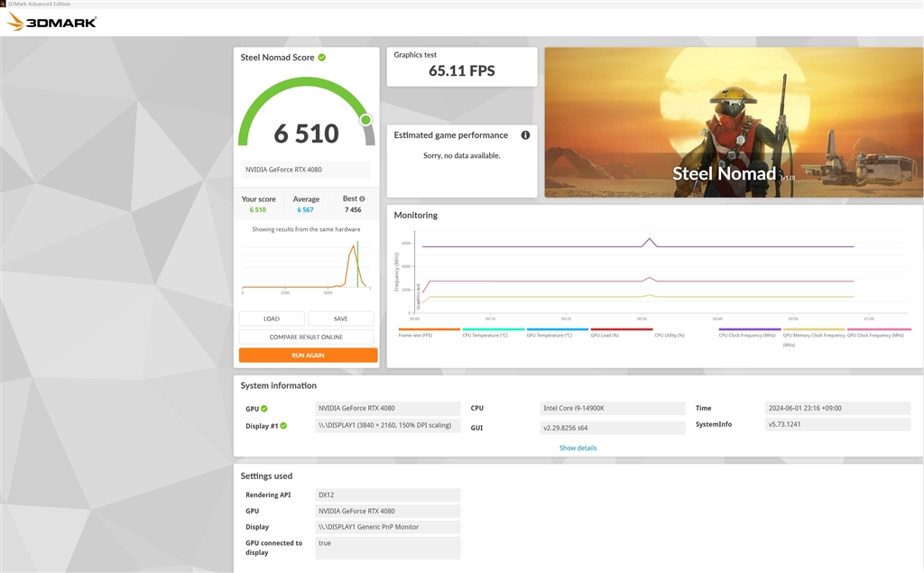Screen dimensions: 924x573
Task: Toggle the CPU Clock Frequency legend entry
Action: click(750, 333)
